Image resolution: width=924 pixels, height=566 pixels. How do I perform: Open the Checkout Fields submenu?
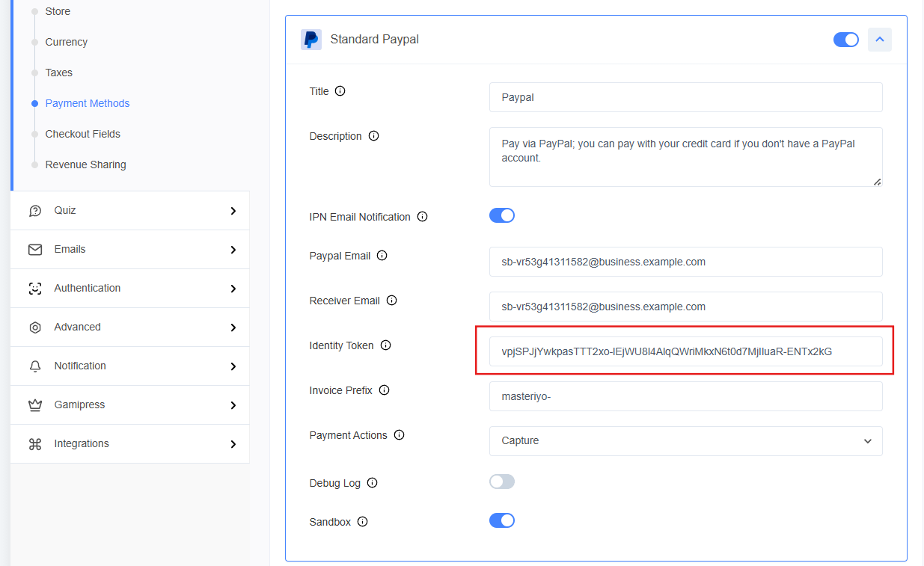(83, 134)
